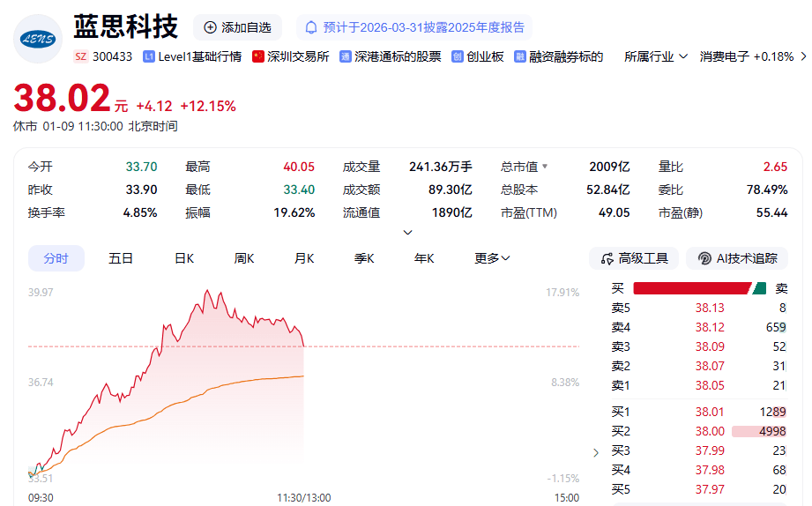This screenshot has width=812, height=506.
Task: Show the 五日 five-day chart
Action: pos(121,258)
